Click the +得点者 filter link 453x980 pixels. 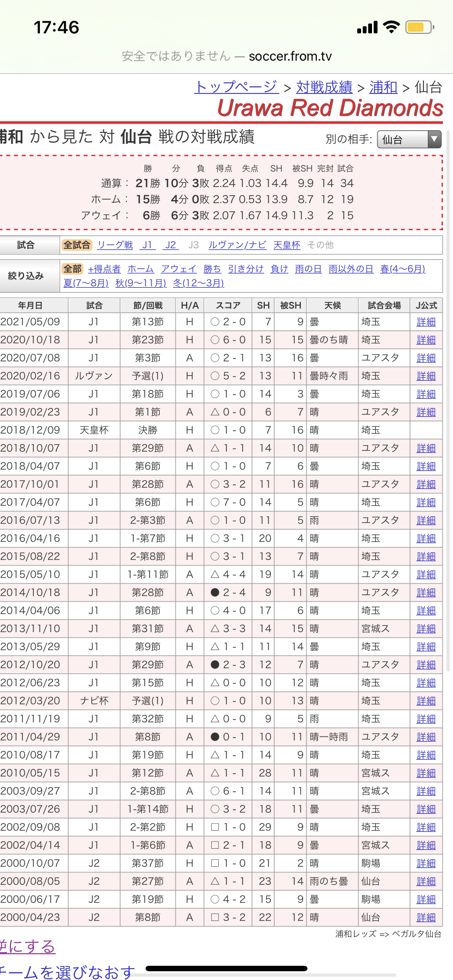coord(104,269)
